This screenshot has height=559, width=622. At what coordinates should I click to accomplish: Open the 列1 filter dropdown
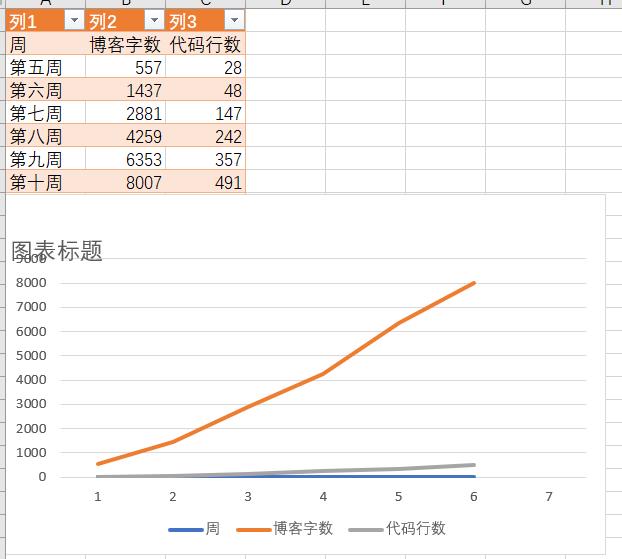pyautogui.click(x=74, y=20)
